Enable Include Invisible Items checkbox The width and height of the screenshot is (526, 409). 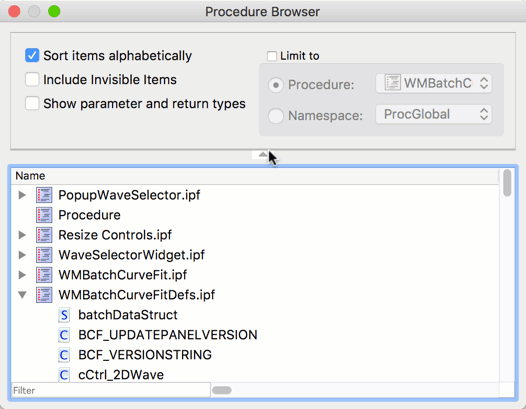[32, 80]
